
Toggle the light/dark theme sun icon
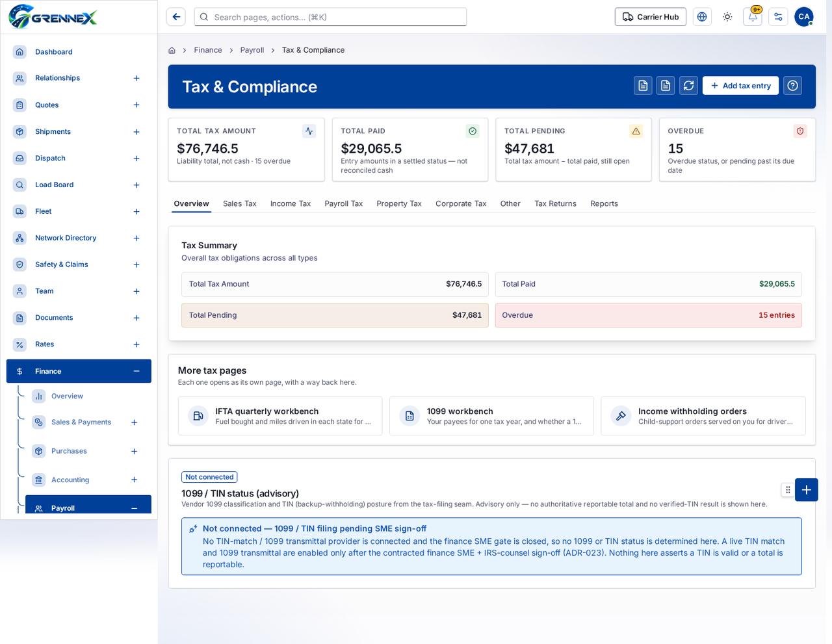pos(727,17)
